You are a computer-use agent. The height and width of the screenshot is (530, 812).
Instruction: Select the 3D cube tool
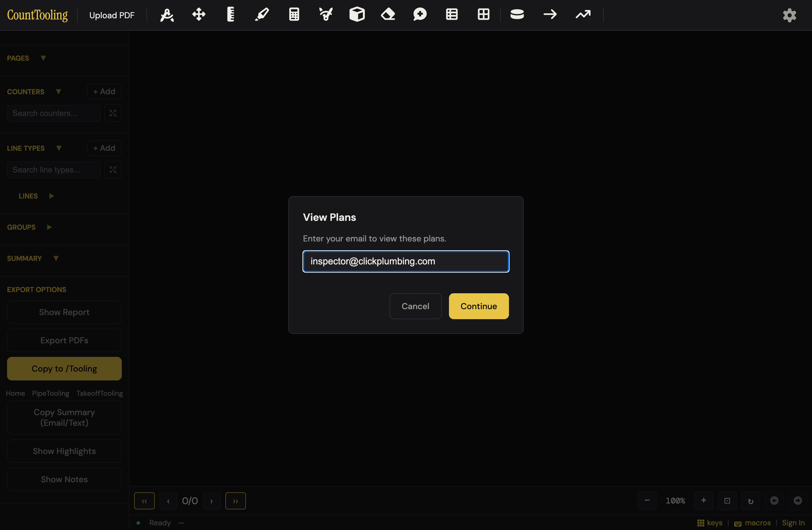357,15
